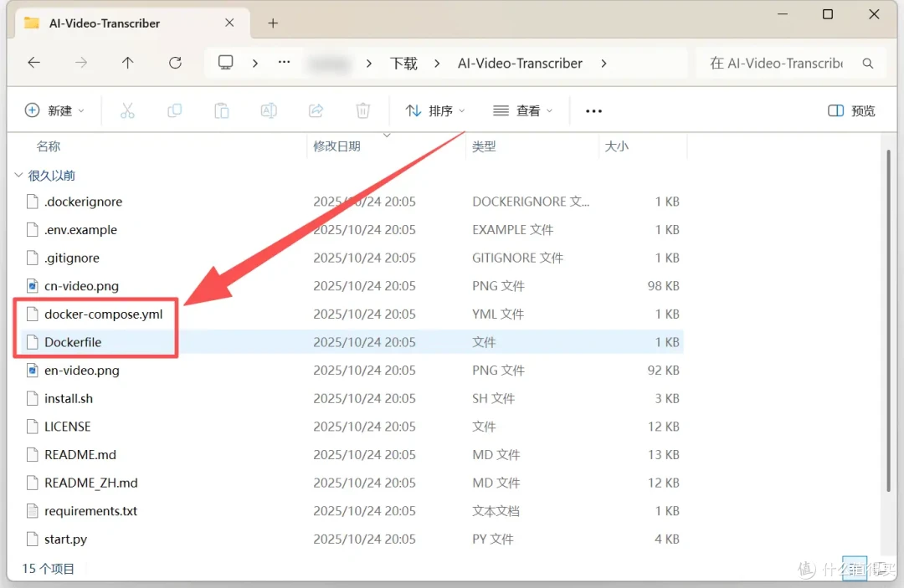Collapse the 很久以前 group

pyautogui.click(x=18, y=175)
